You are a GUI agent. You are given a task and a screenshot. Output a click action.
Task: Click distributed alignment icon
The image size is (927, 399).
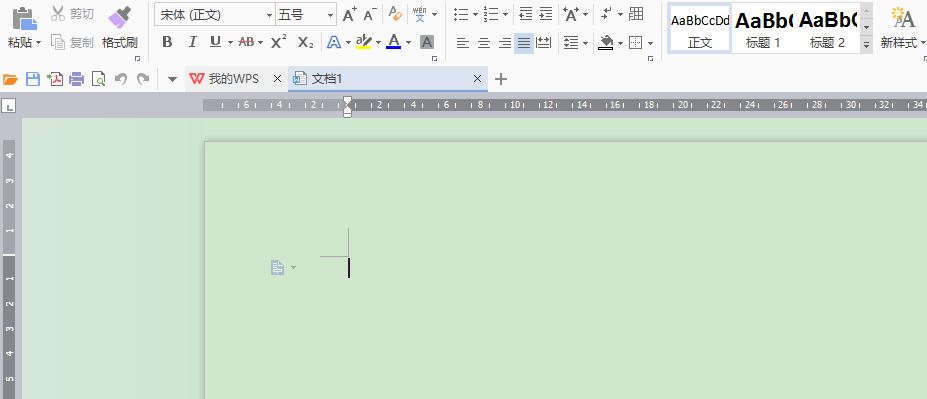point(544,43)
